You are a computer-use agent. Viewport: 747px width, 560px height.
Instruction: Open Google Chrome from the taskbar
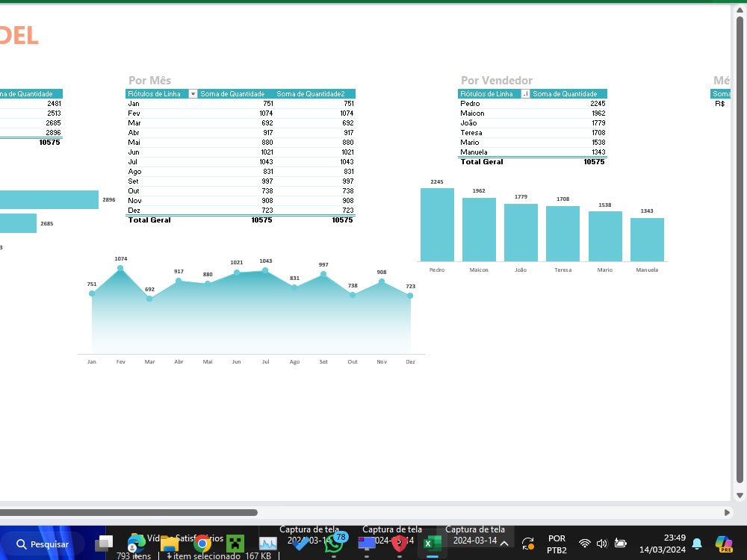(203, 543)
